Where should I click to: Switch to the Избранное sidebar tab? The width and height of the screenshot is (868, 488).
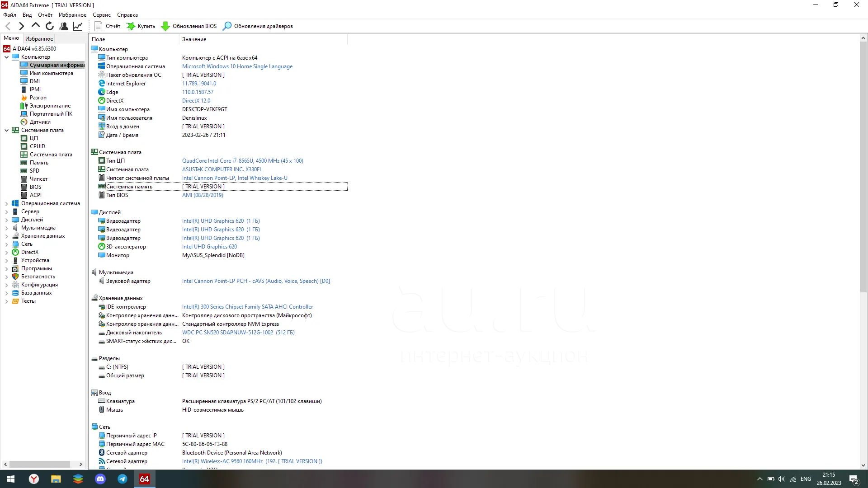point(39,38)
